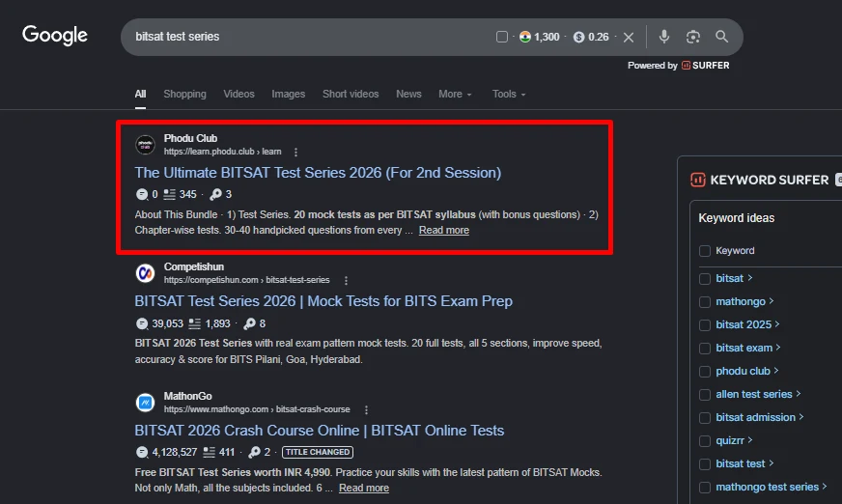The height and width of the screenshot is (504, 842).
Task: Click the word count icon beside 1,893
Action: (194, 323)
